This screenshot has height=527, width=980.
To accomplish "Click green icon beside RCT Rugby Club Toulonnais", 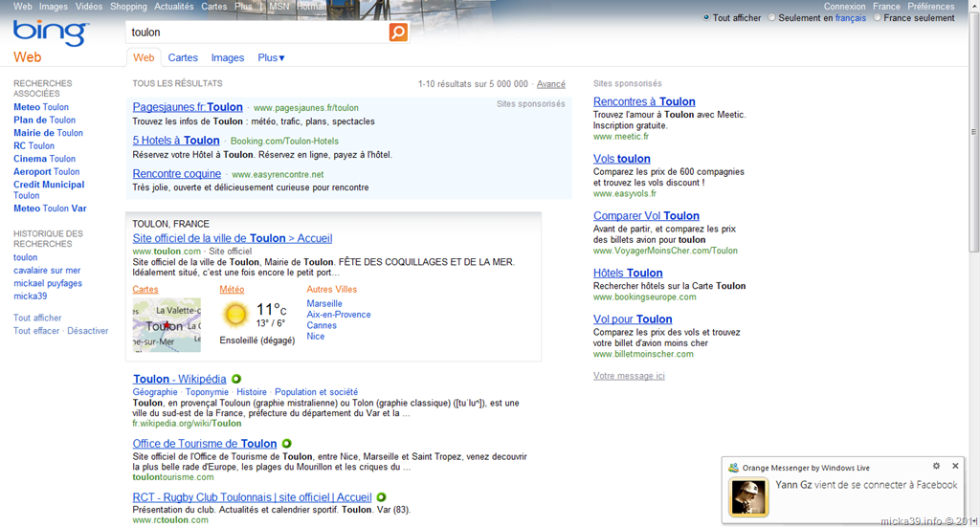I will click(x=381, y=497).
